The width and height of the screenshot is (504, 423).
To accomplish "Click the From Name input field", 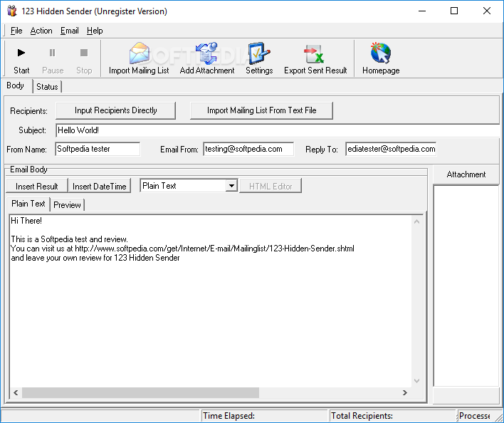I will point(98,149).
